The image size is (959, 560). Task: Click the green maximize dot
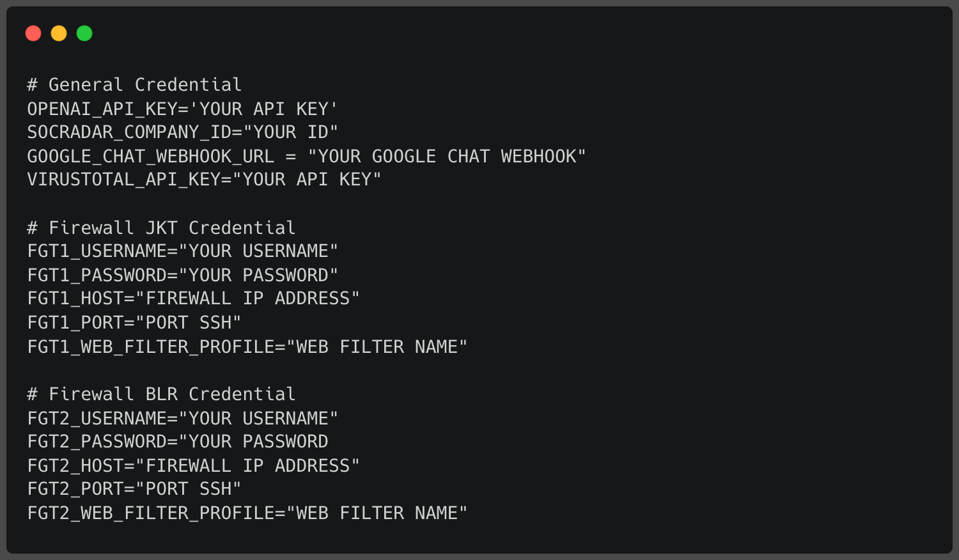coord(84,33)
